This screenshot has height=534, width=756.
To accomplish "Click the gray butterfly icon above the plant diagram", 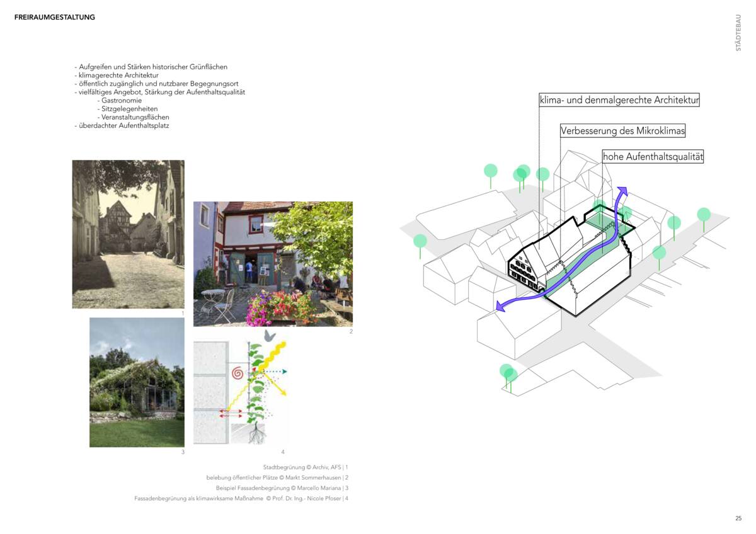I will (x=270, y=335).
